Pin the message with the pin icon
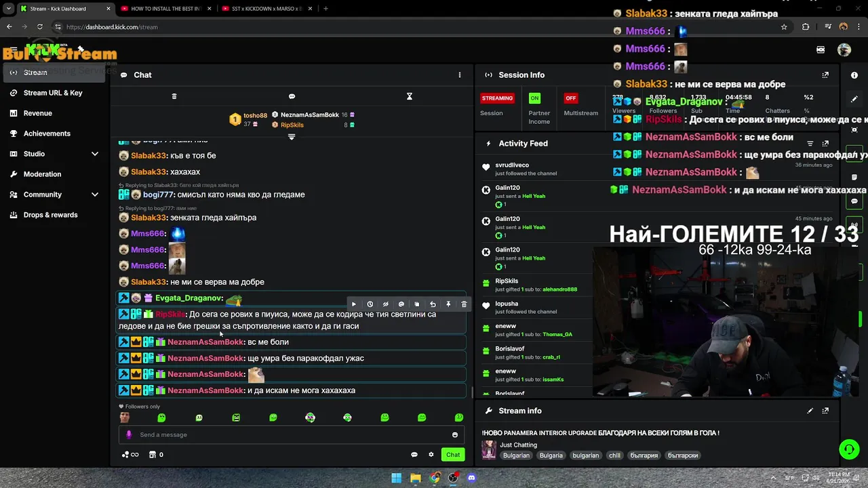The image size is (868, 488). [448, 304]
